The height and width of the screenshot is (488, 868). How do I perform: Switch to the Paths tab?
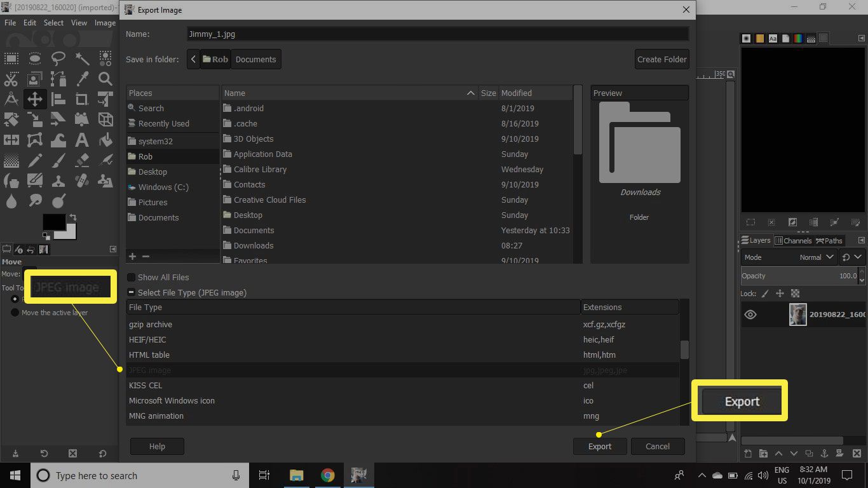coord(829,240)
